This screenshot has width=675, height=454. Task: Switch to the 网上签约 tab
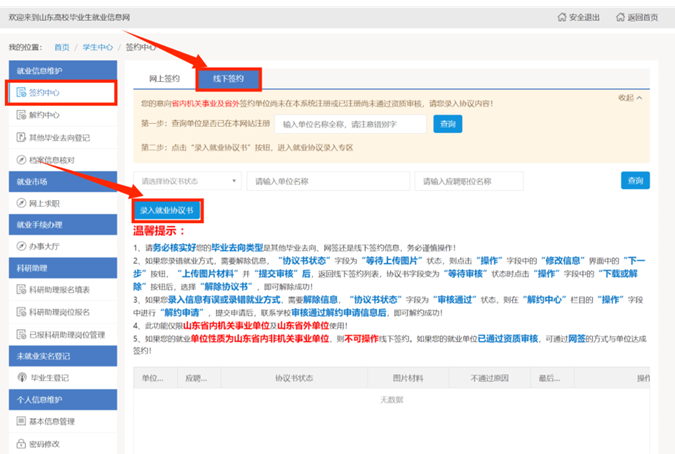[164, 77]
